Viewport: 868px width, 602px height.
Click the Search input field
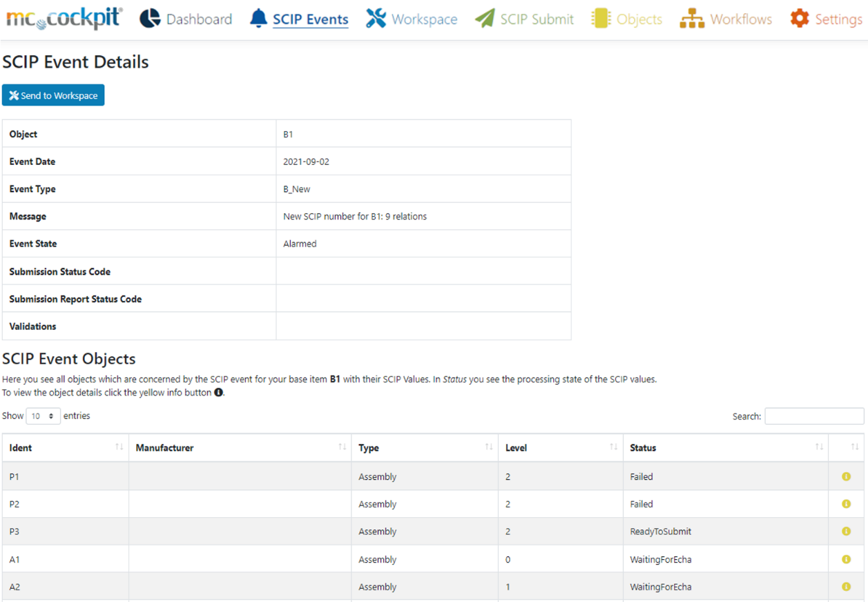click(813, 416)
